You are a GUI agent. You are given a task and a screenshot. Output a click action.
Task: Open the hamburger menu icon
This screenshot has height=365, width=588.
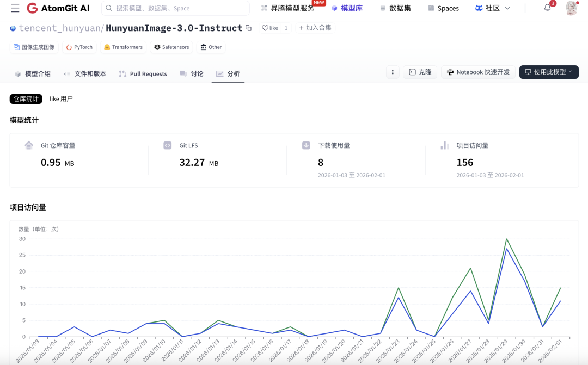(15, 8)
